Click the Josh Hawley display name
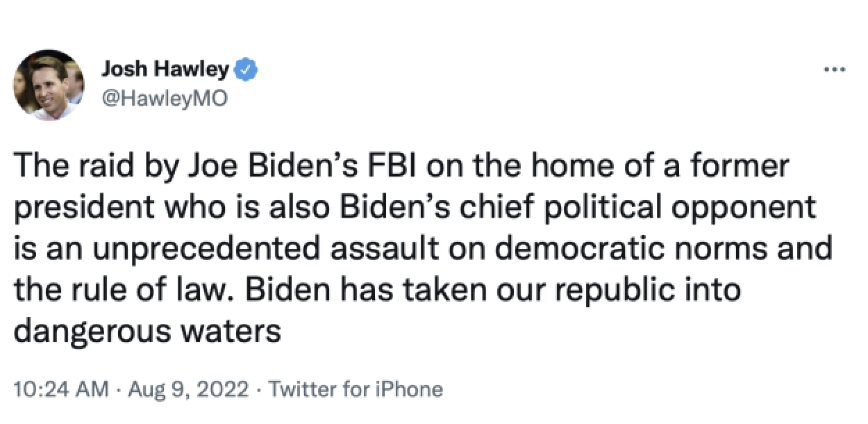This screenshot has height=424, width=868. pyautogui.click(x=165, y=69)
